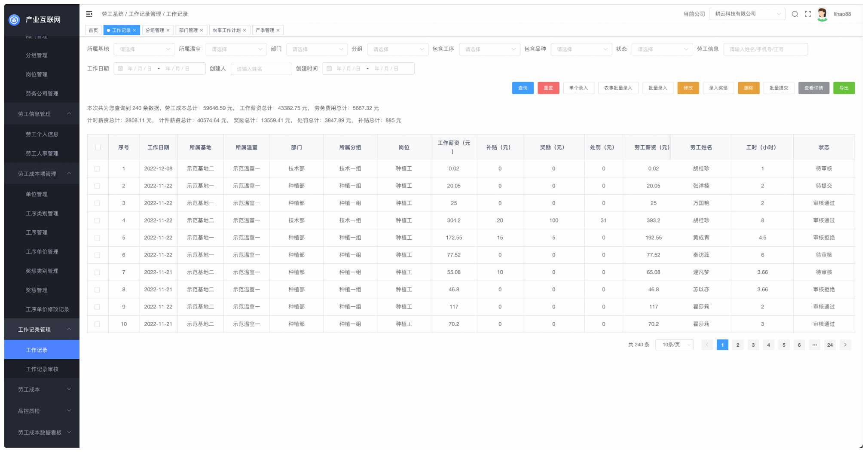Go to the previous page arrow

707,345
